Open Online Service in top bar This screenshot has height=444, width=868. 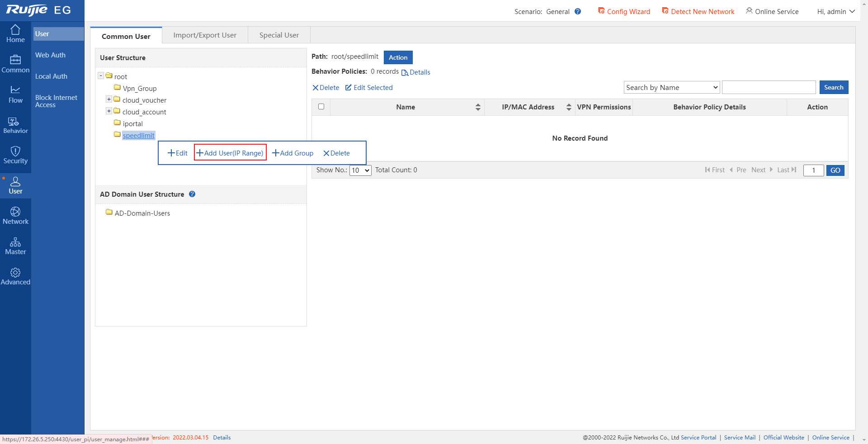point(773,11)
